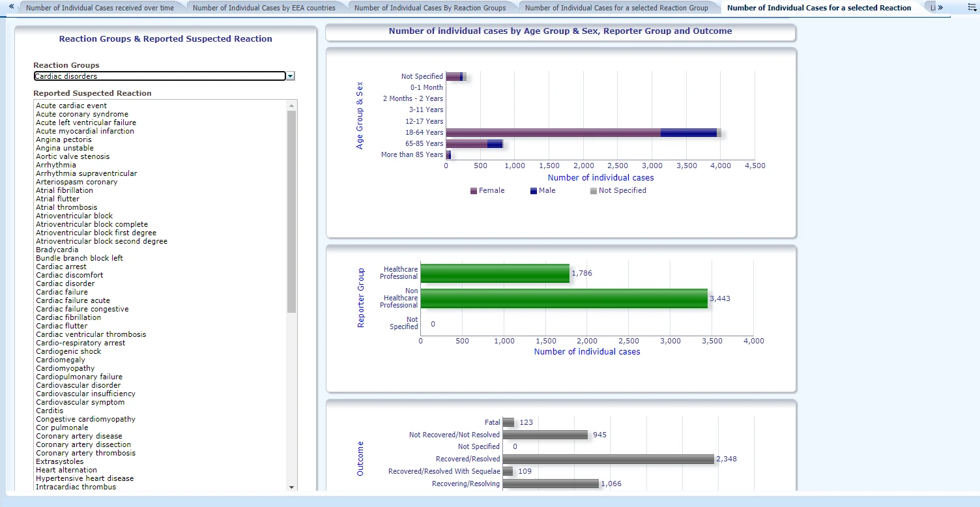Click the scroll tabs left chevron icon

pyautogui.click(x=11, y=7)
